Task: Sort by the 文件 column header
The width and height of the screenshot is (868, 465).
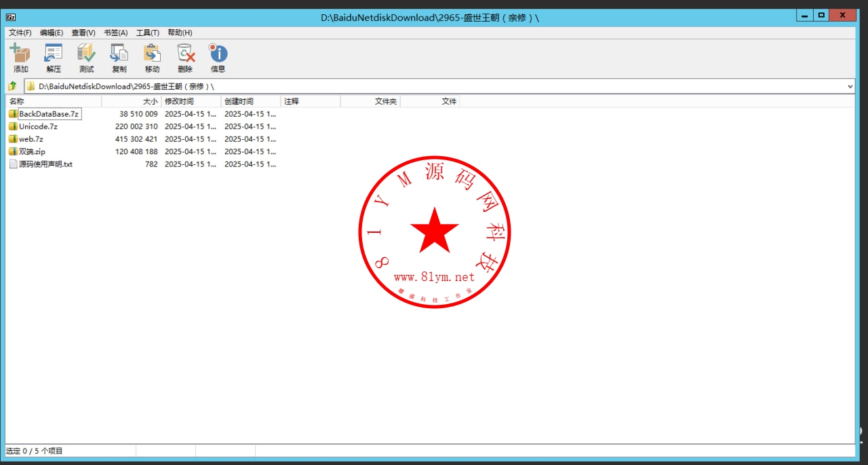Action: pos(430,101)
